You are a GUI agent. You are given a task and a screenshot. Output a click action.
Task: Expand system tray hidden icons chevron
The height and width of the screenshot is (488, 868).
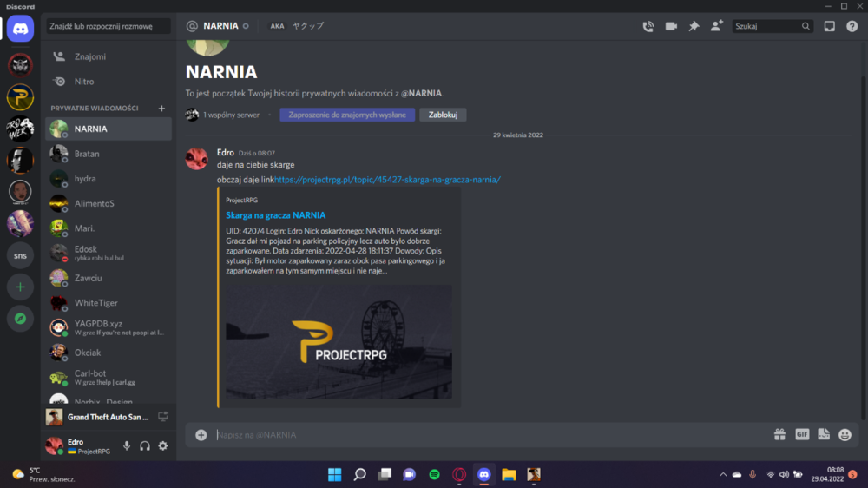723,475
